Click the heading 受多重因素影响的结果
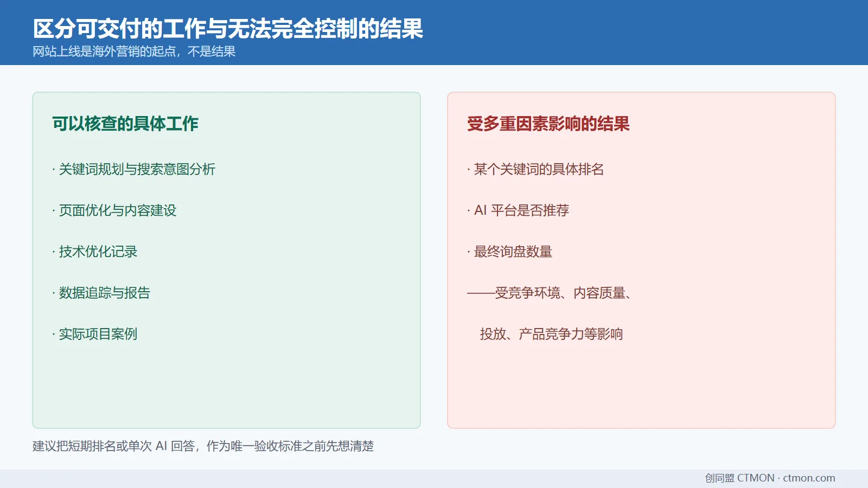 pyautogui.click(x=548, y=124)
